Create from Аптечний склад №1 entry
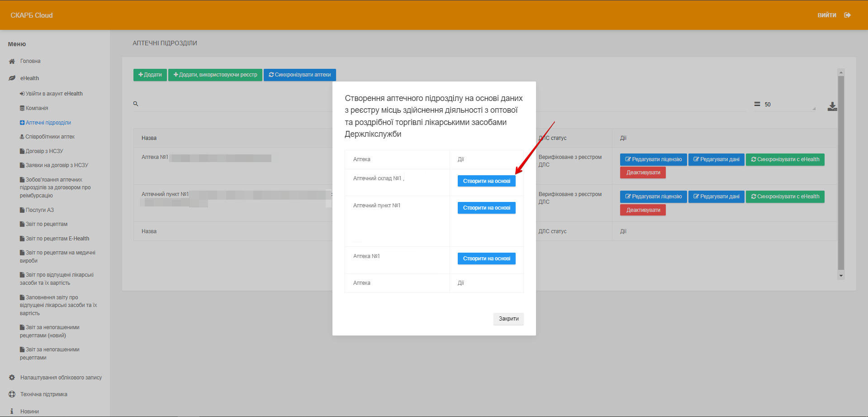Viewport: 868px width, 417px height. [x=486, y=181]
